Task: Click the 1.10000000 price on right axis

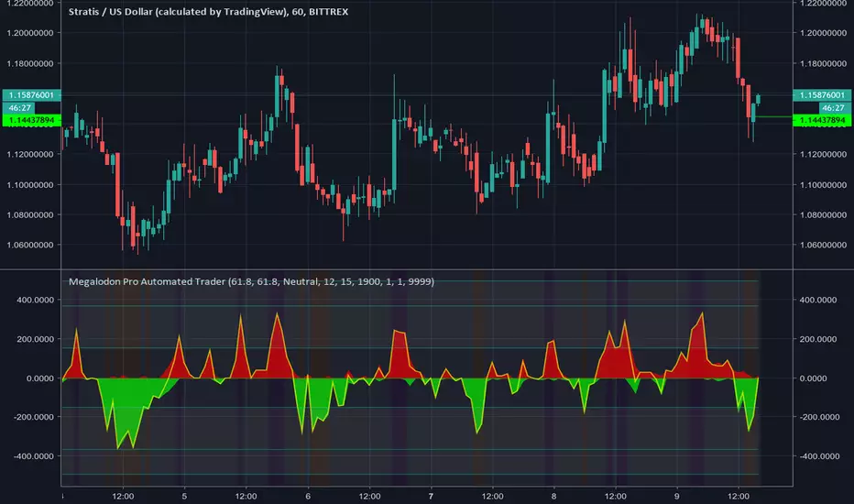Action: tap(823, 185)
